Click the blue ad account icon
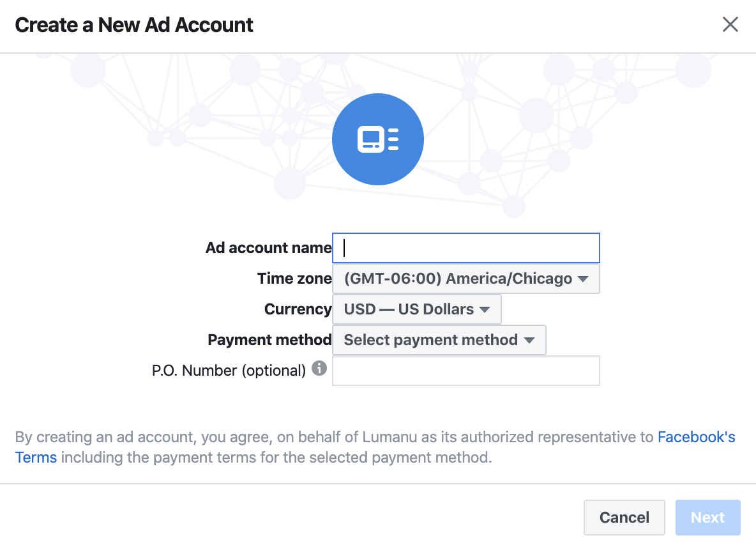Screen dimensions: 756x547 click(x=378, y=139)
